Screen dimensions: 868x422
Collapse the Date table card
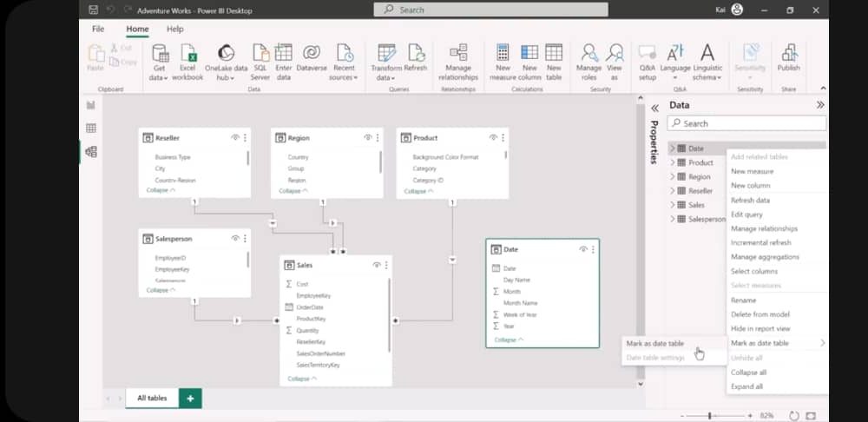(x=510, y=340)
